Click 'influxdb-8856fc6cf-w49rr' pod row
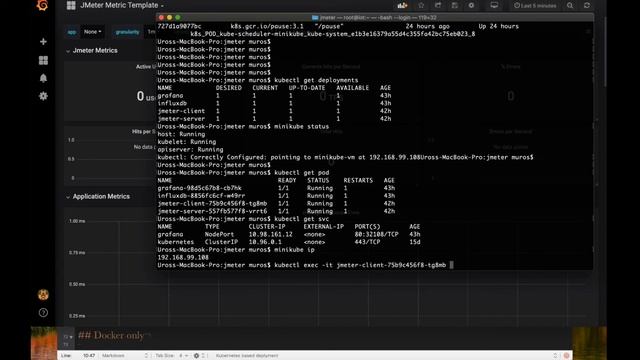This screenshot has width=640, height=360. (x=276, y=196)
